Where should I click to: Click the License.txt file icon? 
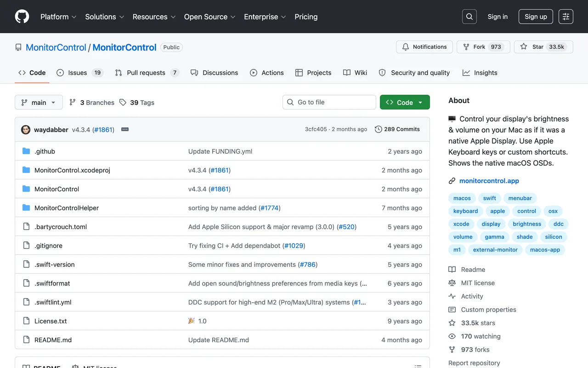coord(26,321)
